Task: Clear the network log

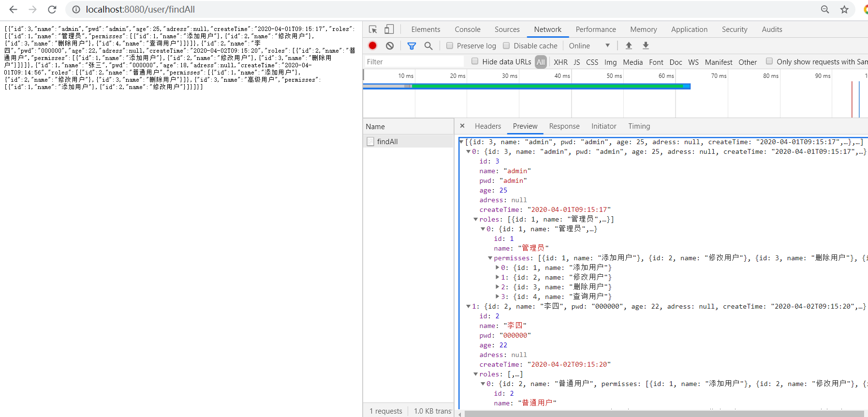Action: click(390, 45)
